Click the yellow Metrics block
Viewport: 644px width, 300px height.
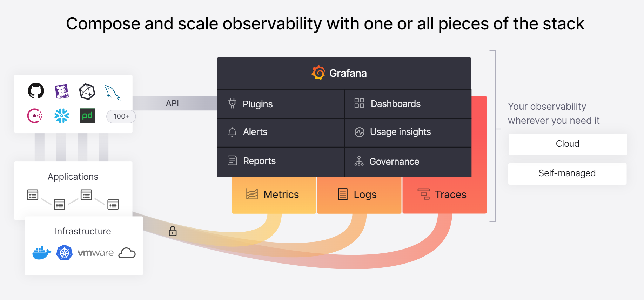click(x=274, y=195)
